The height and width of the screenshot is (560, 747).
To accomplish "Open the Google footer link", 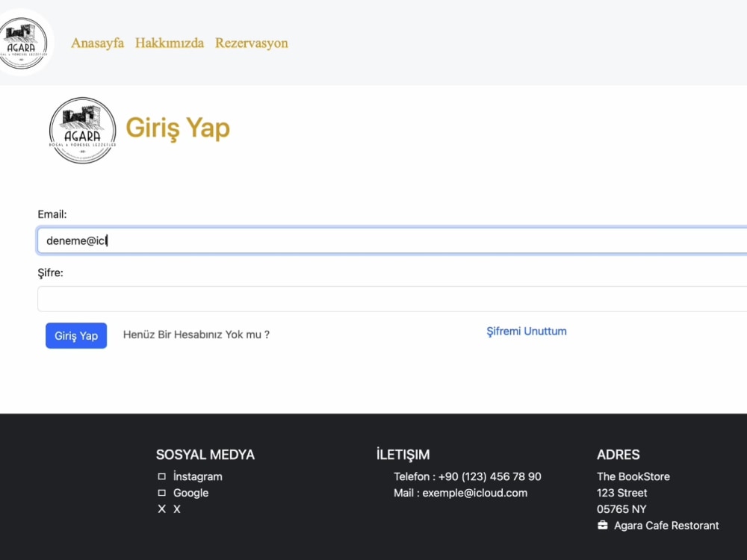I will point(190,493).
